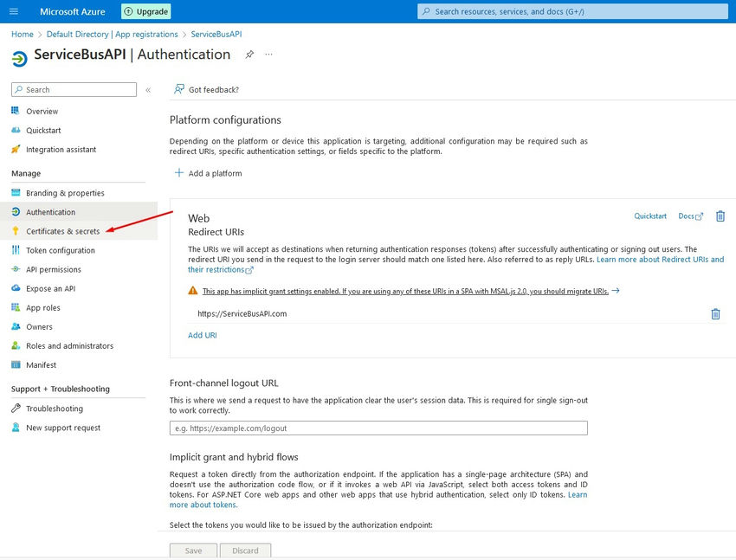Open Token configuration in sidebar
736x560 pixels.
coord(60,250)
